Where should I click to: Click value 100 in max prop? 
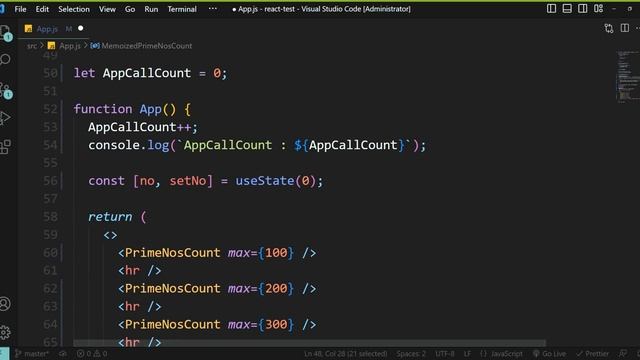point(276,253)
